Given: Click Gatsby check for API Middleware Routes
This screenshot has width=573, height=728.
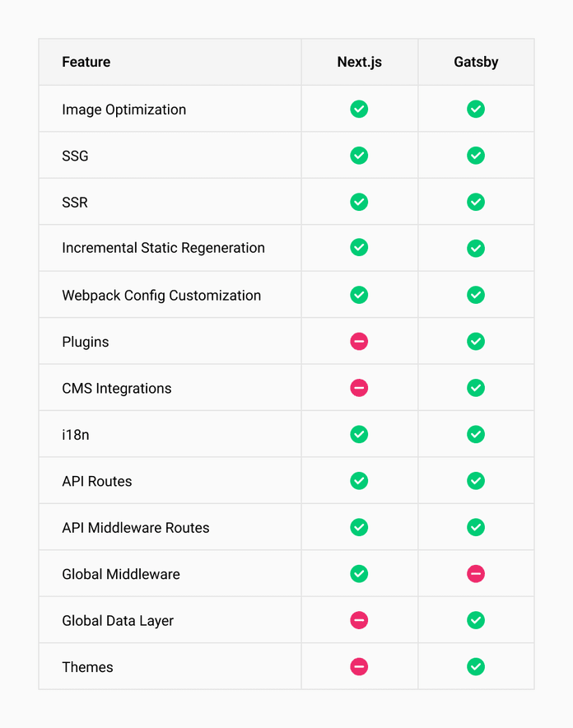Looking at the screenshot, I should 476,527.
